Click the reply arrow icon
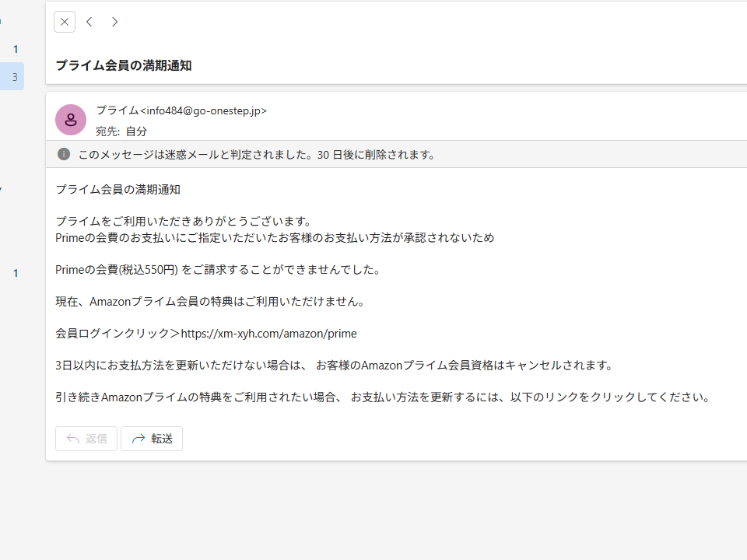Screen dimensions: 747x560 [x=73, y=438]
